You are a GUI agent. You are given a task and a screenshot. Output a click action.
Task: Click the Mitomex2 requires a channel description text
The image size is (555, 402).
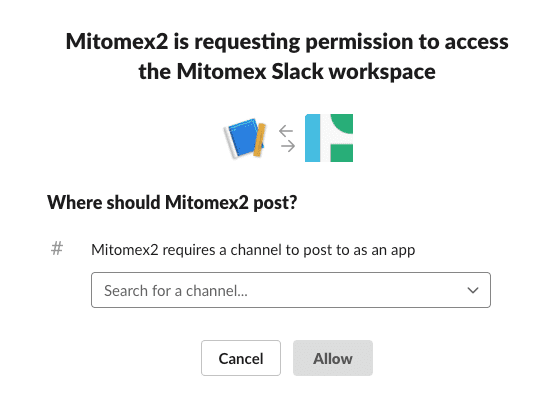tap(253, 250)
